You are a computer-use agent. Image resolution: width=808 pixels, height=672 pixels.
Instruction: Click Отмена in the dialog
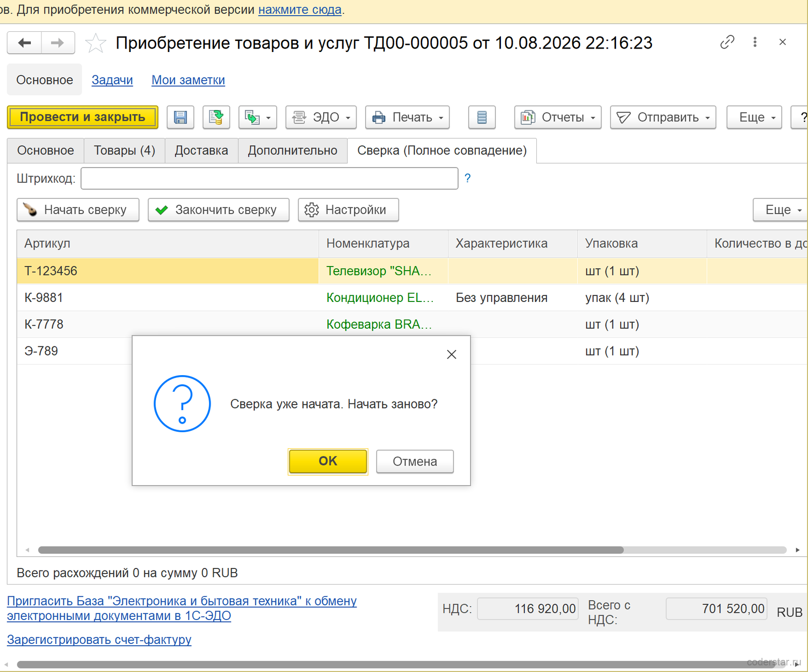(415, 461)
